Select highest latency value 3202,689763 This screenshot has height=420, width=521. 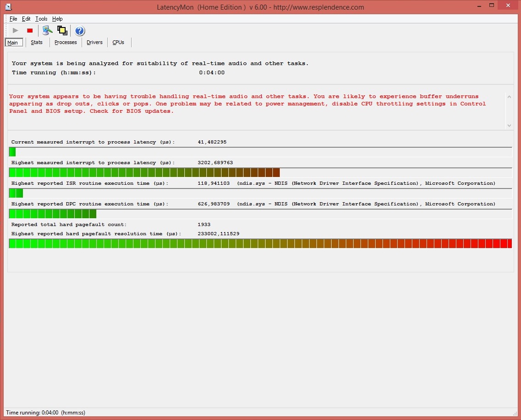point(215,162)
